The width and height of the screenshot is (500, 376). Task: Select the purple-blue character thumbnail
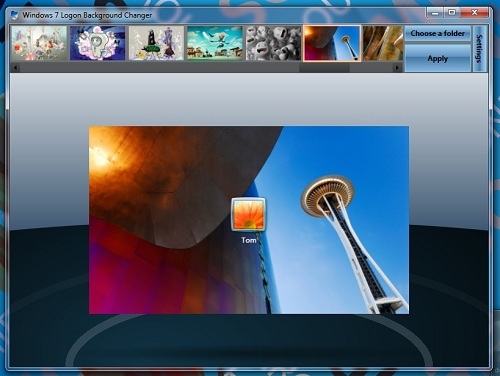(x=98, y=43)
